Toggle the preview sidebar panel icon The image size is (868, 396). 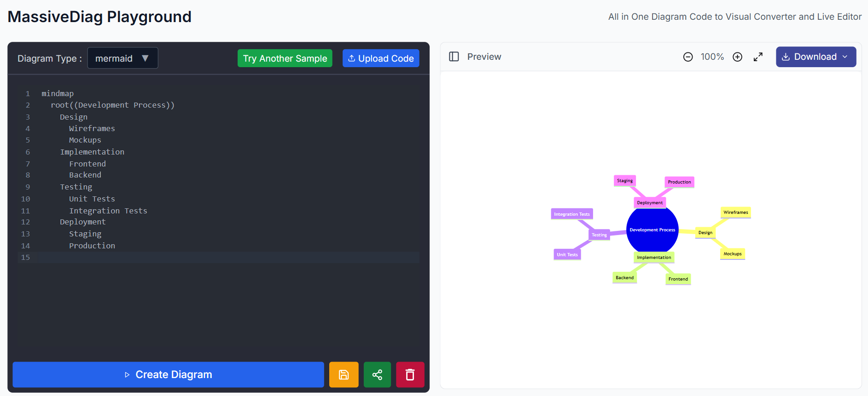(454, 57)
